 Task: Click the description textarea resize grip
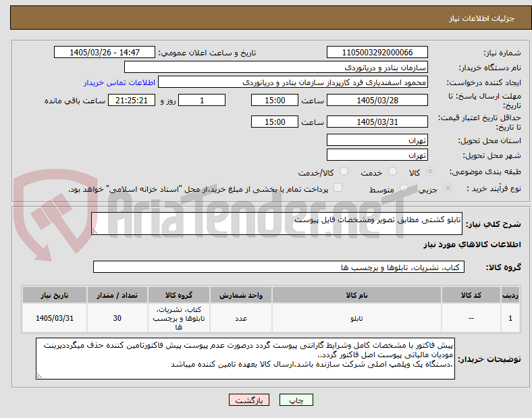coord(95,232)
